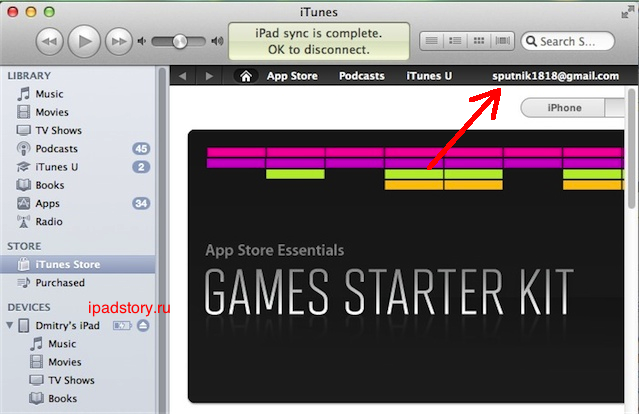The image size is (639, 414).
Task: Click the Apps 34 badge
Action: point(141,203)
